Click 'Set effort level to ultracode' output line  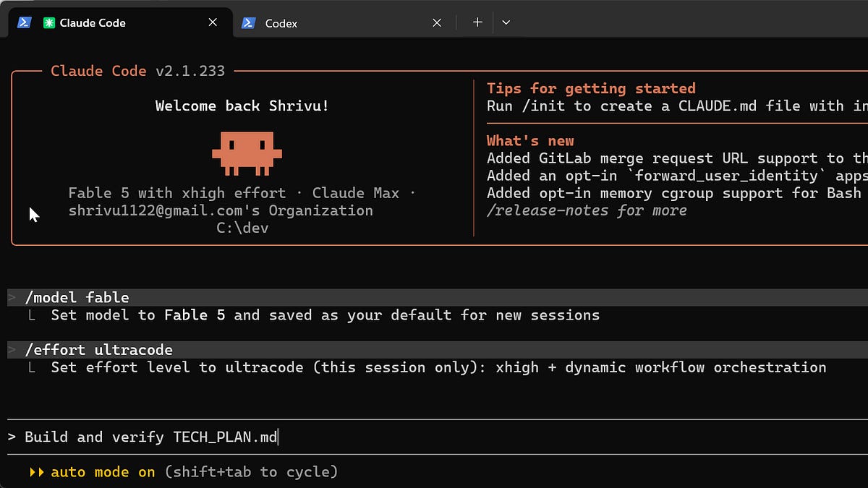tap(438, 367)
